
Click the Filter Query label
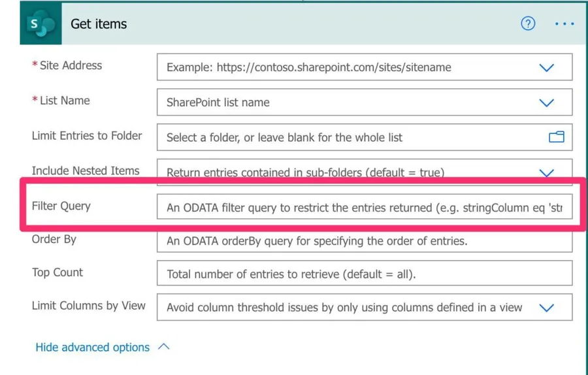[61, 206]
